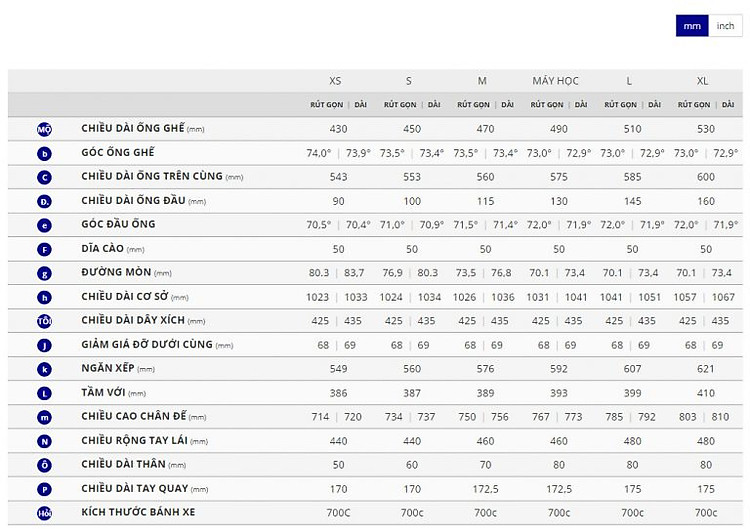Click the 'F' icon for Dĩa cào
Image resolution: width=750 pixels, height=529 pixels.
(44, 249)
